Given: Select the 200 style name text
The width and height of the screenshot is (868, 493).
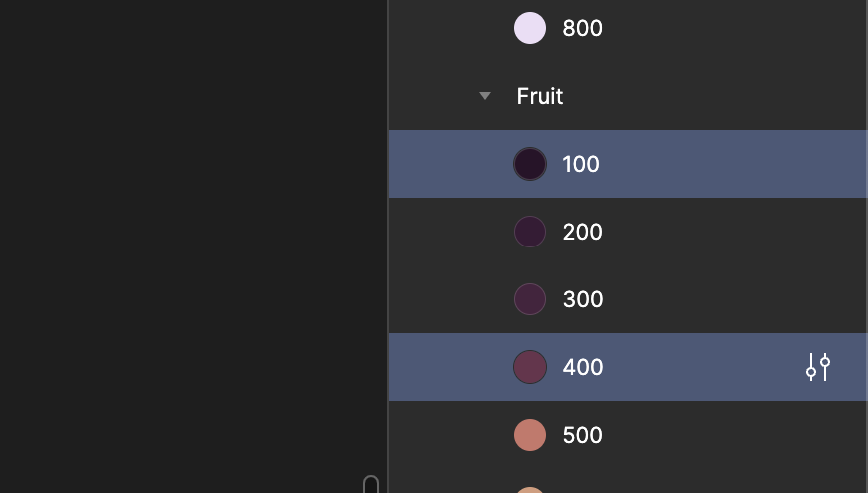Looking at the screenshot, I should click(x=582, y=232).
